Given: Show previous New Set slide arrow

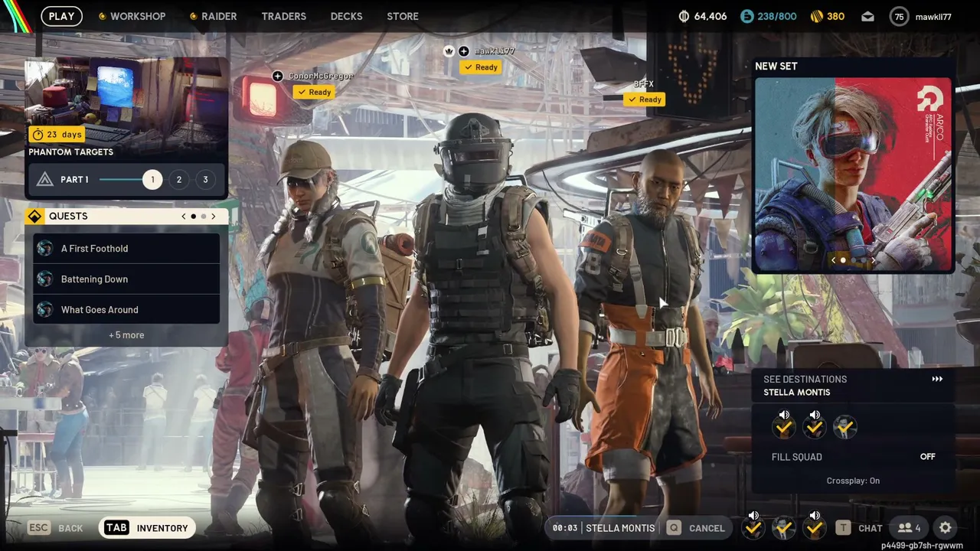Looking at the screenshot, I should tap(834, 261).
